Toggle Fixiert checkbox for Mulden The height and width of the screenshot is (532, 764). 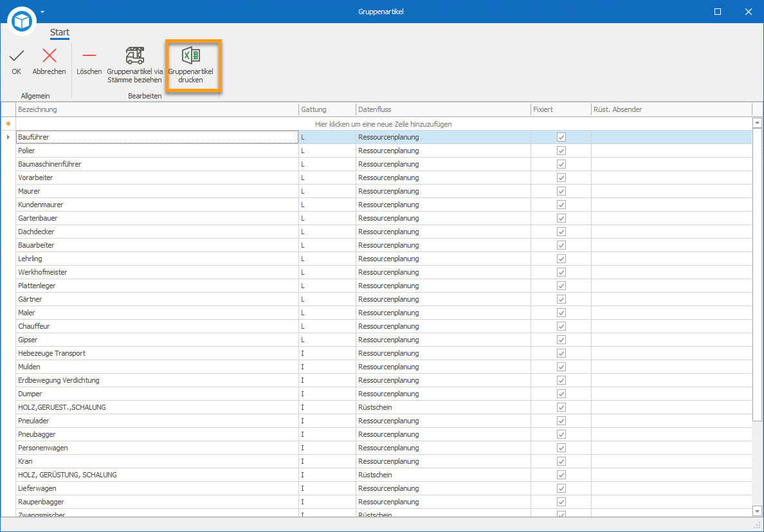click(561, 367)
